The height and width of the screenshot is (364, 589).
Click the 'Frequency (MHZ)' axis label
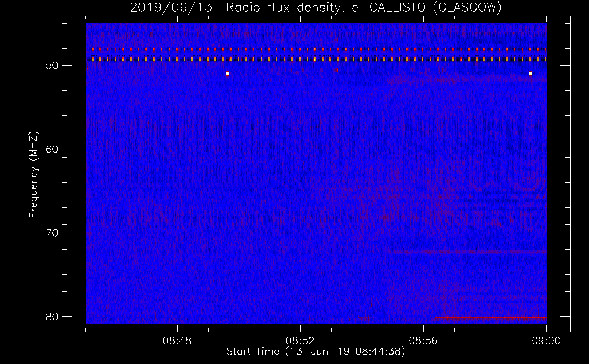33,175
